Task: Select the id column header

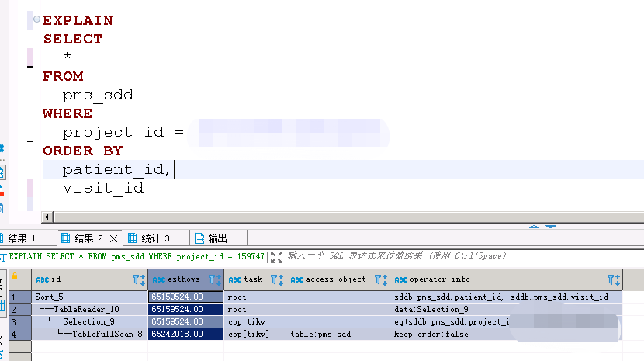Action: pyautogui.click(x=89, y=279)
